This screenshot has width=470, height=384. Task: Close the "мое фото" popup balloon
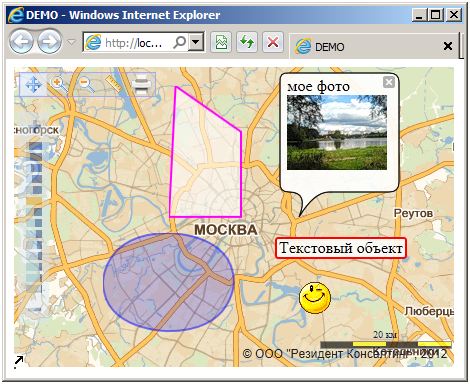(x=389, y=82)
